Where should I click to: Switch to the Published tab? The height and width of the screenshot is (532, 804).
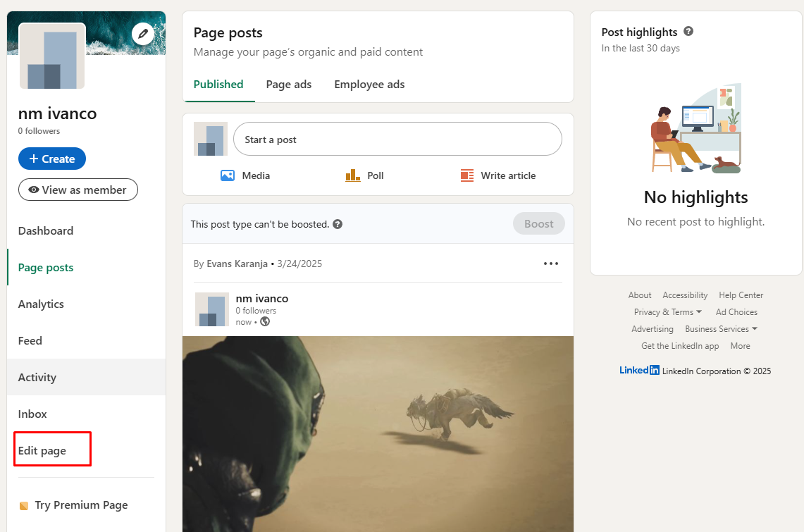click(218, 84)
